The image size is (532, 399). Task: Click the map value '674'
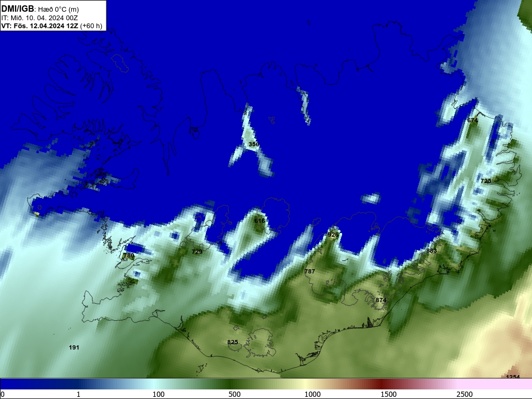(x=472, y=120)
